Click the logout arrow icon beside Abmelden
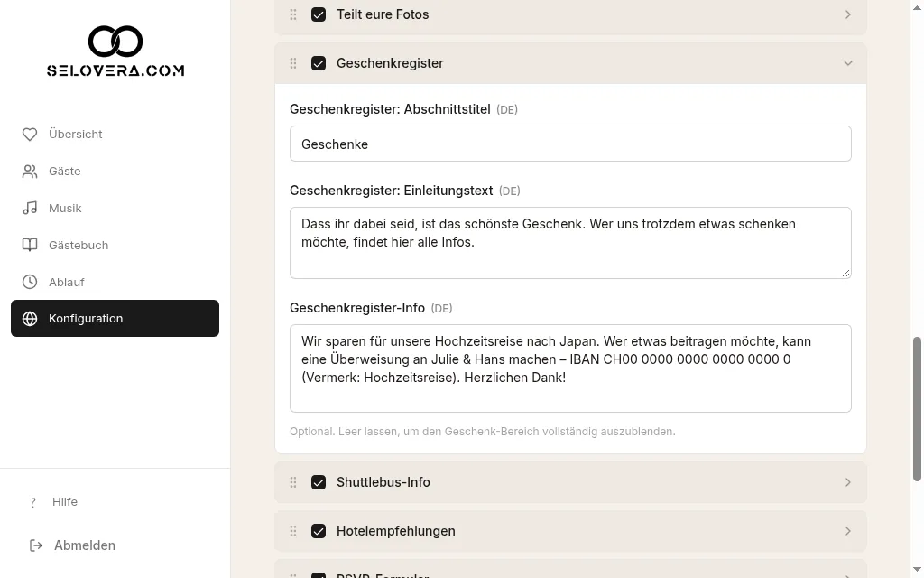This screenshot has height=578, width=924. tap(36, 545)
